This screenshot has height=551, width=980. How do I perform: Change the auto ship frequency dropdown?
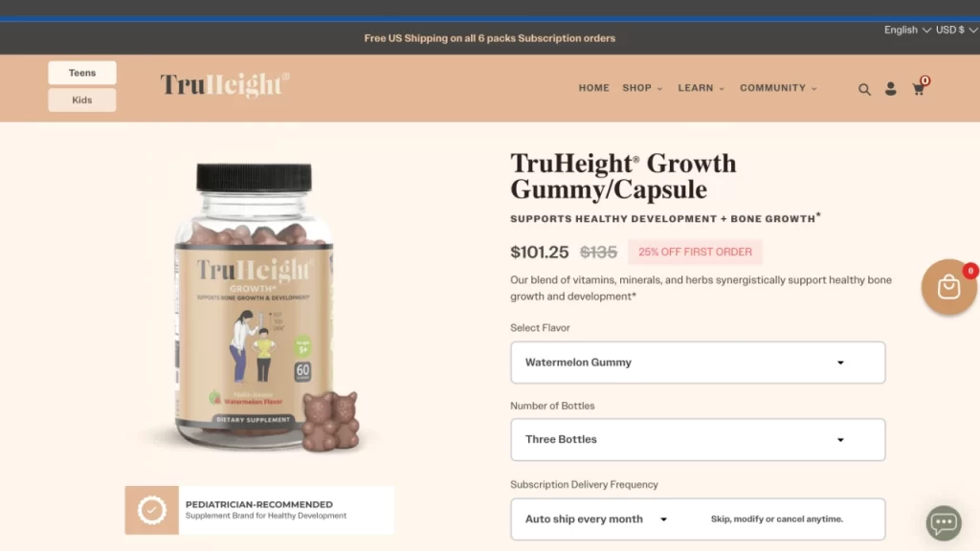pos(596,519)
